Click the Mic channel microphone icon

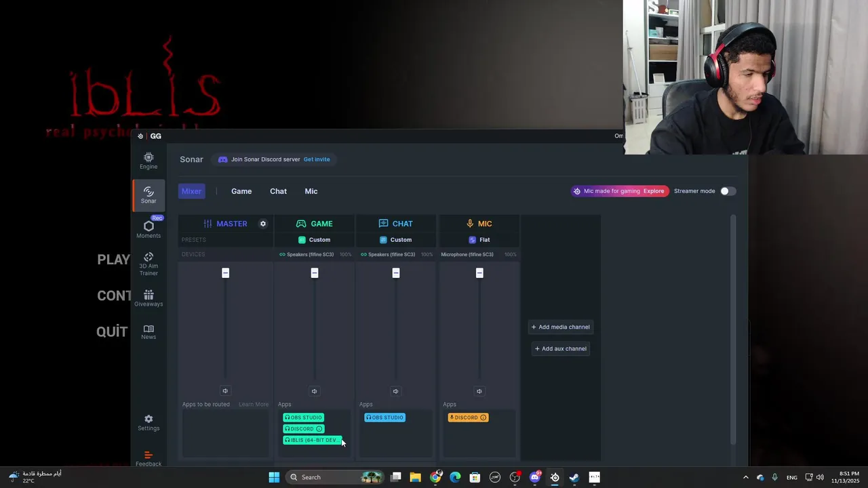click(x=470, y=224)
